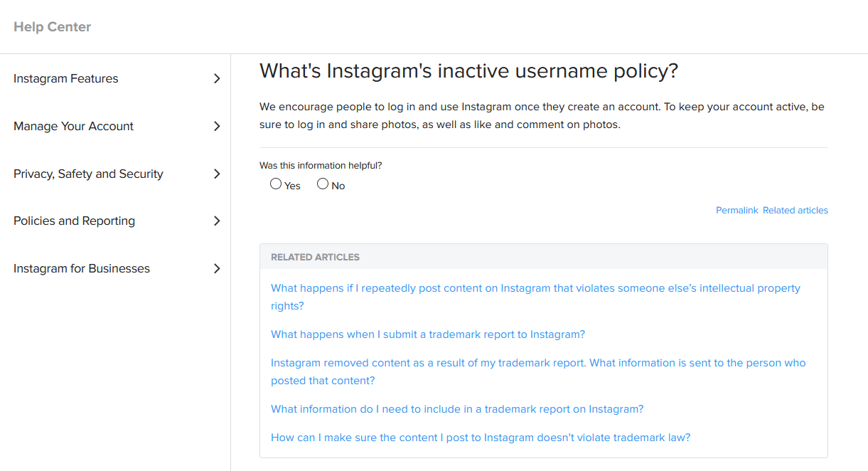
Task: Select the No radio button for helpfulness
Action: coord(323,184)
